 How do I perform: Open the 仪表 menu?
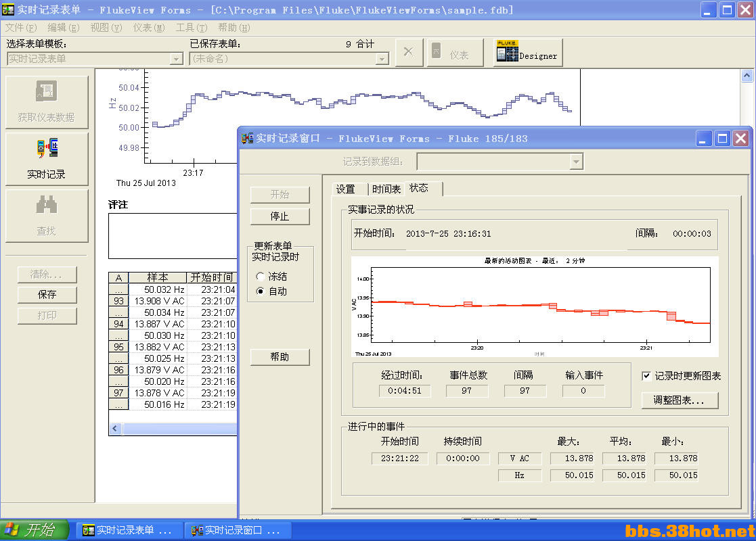[x=149, y=28]
